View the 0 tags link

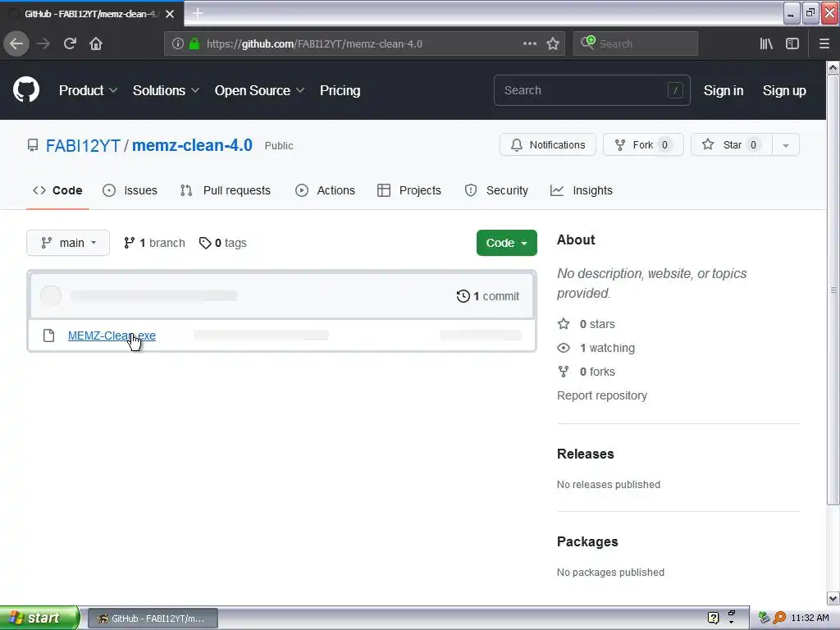click(x=223, y=243)
